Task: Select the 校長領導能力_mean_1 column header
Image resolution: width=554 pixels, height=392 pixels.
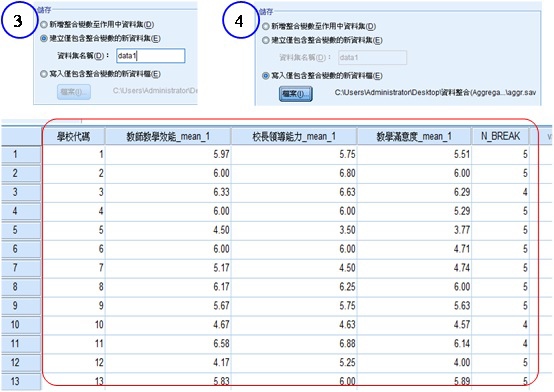Action: point(294,136)
